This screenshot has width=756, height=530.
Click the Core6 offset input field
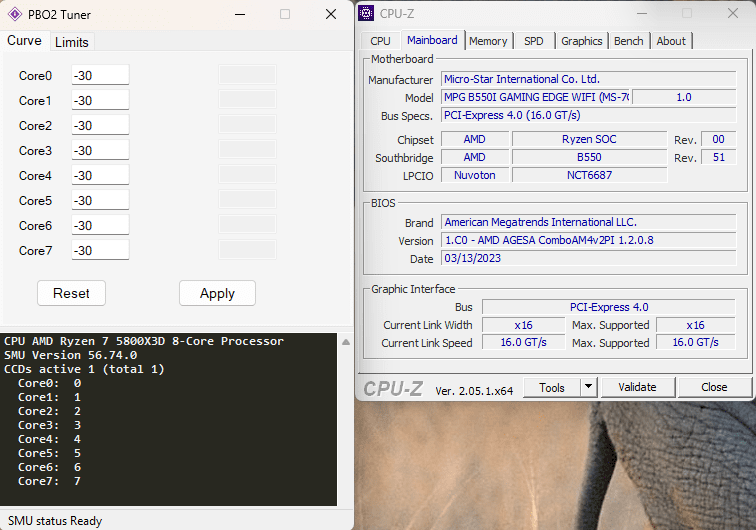[x=100, y=226]
